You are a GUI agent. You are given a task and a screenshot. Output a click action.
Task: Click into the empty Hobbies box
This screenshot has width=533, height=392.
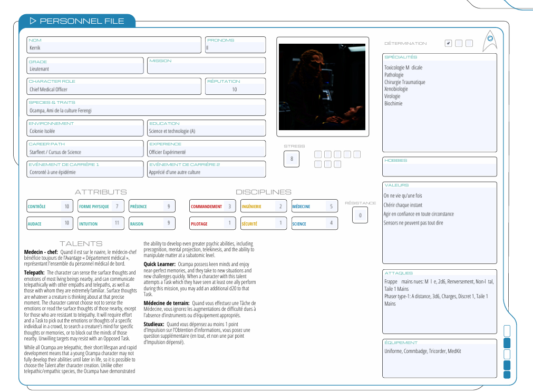coord(440,167)
